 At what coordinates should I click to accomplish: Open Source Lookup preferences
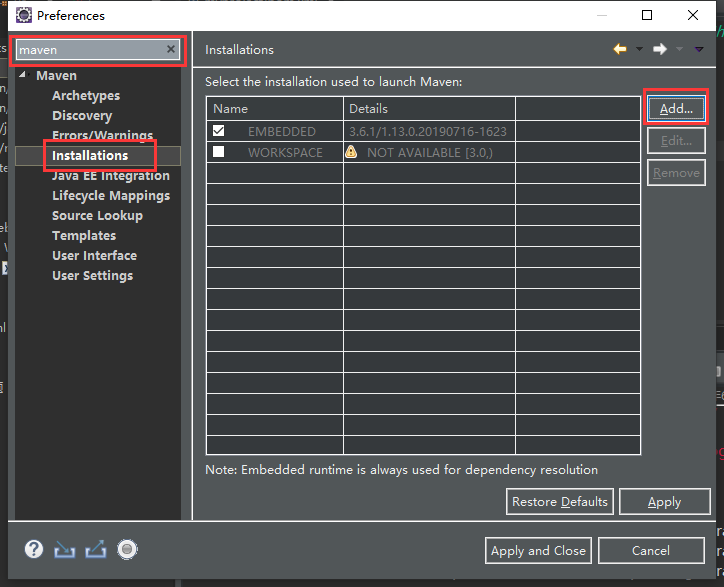pos(97,216)
